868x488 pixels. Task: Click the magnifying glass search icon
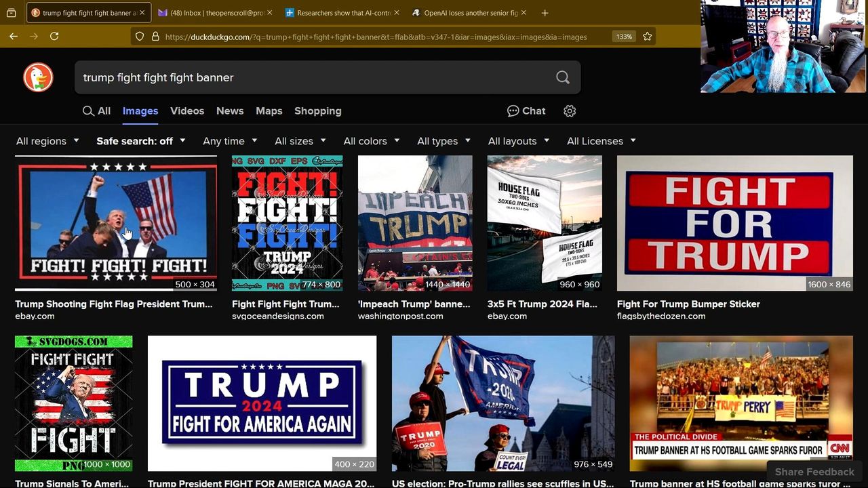pos(562,77)
